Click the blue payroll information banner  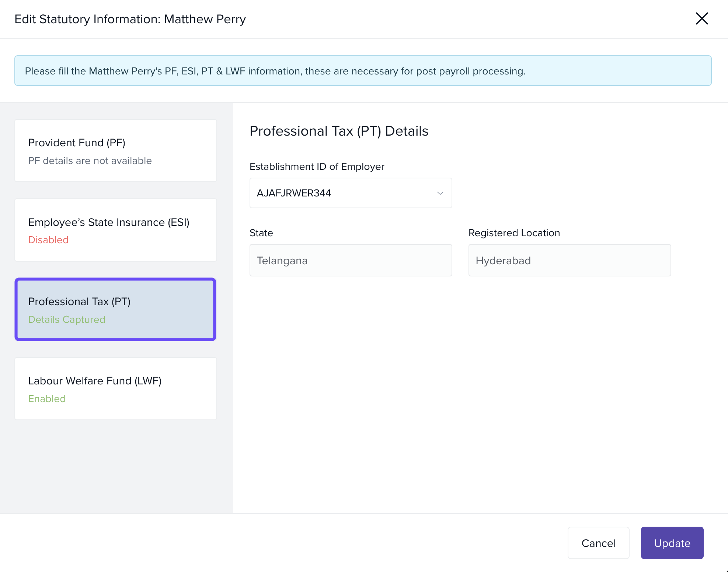click(363, 71)
